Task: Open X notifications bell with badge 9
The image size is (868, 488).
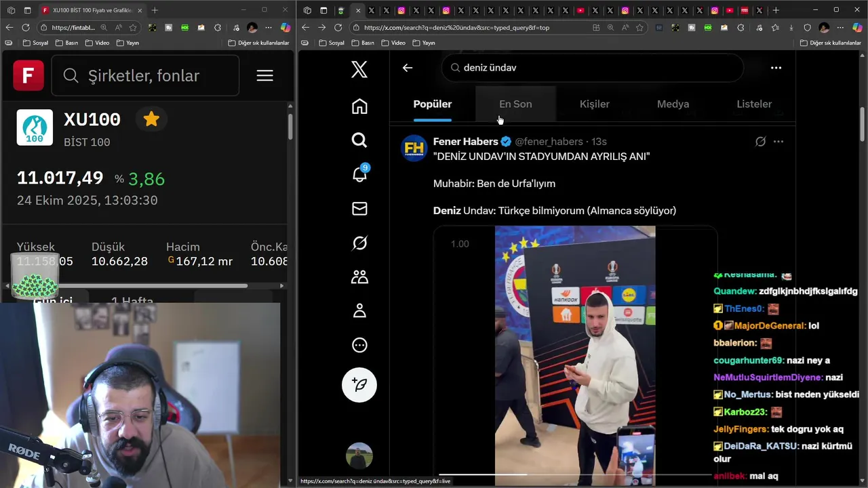Action: tap(359, 174)
